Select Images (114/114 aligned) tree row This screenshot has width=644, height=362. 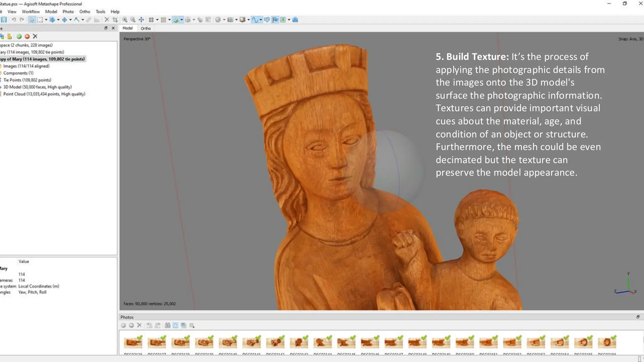tap(26, 66)
